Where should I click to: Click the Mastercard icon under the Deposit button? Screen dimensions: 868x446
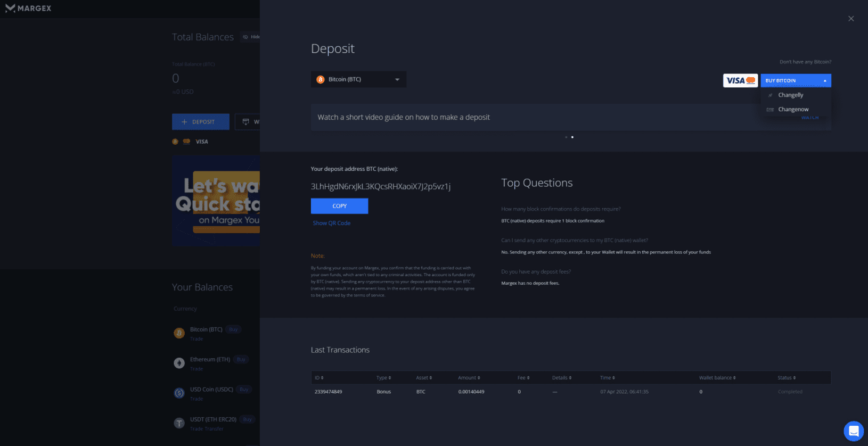(x=186, y=142)
